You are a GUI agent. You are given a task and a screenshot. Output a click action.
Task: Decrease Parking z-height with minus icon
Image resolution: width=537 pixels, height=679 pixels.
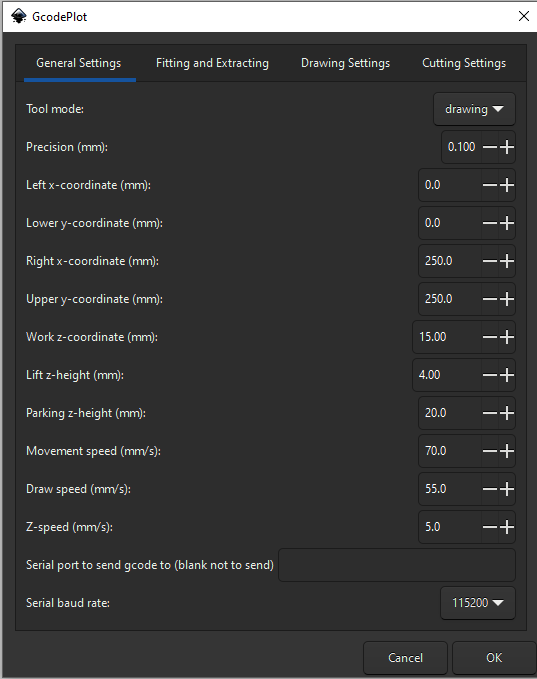[490, 413]
